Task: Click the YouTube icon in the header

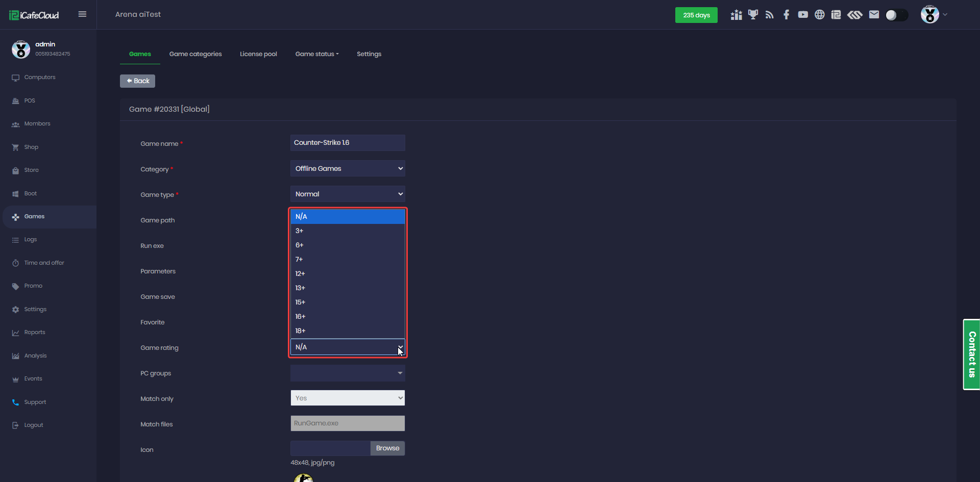Action: [803, 15]
